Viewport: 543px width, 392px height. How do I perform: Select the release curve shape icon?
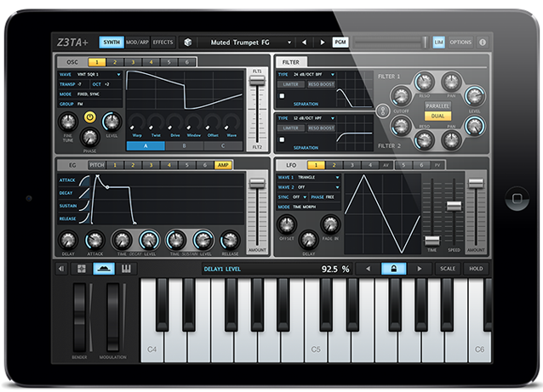tap(84, 219)
